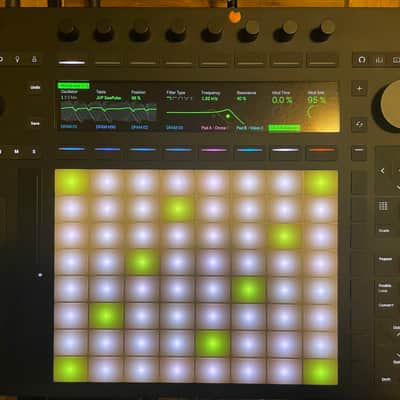400x400 pixels.
Task: Tap the lock icon button
Action: click(x=34, y=60)
